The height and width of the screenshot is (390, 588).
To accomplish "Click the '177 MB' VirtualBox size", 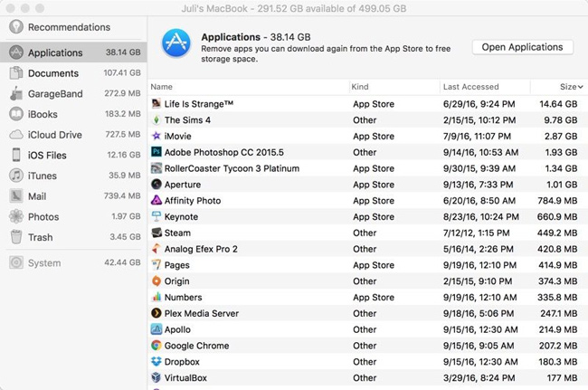I will [x=562, y=378].
